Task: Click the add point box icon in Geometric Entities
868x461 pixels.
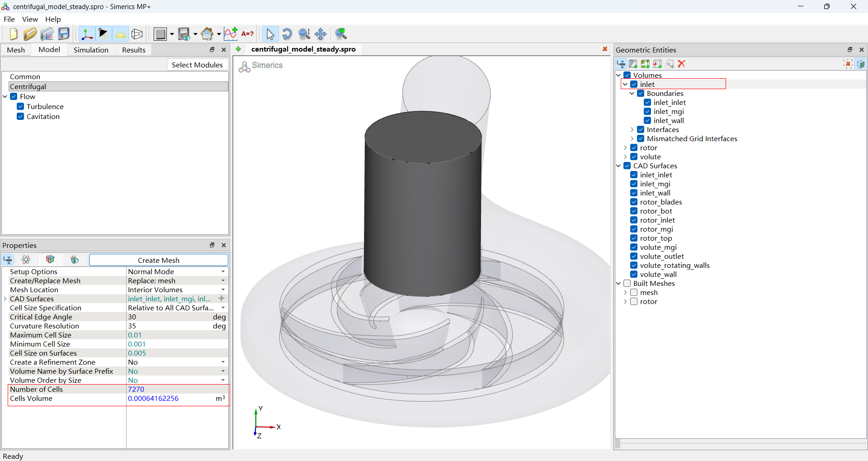Action: tap(657, 64)
